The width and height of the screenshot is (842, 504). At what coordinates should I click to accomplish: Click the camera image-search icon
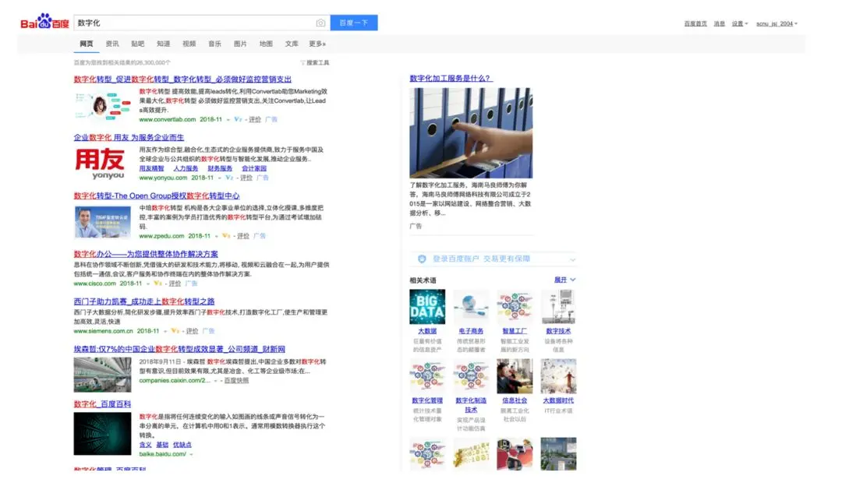coord(320,23)
